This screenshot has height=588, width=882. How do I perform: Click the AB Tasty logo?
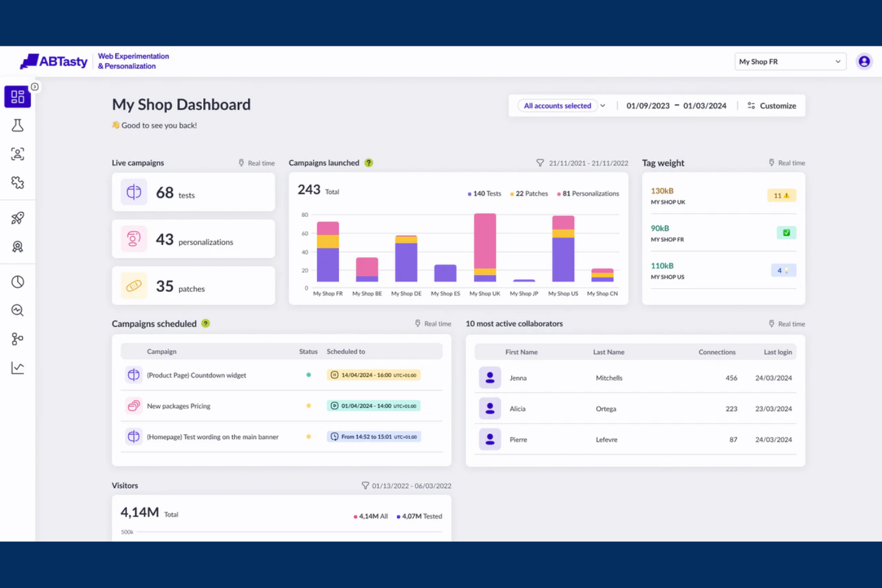pyautogui.click(x=54, y=61)
